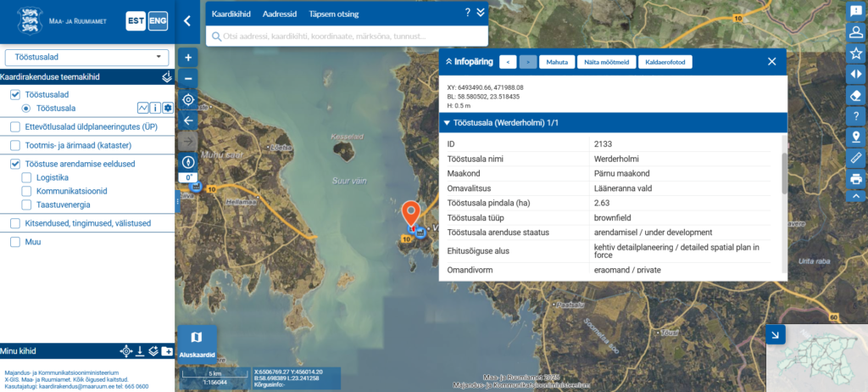Open the Tööstusalad theme dropdown
Screen dimensions: 868x392
point(86,57)
